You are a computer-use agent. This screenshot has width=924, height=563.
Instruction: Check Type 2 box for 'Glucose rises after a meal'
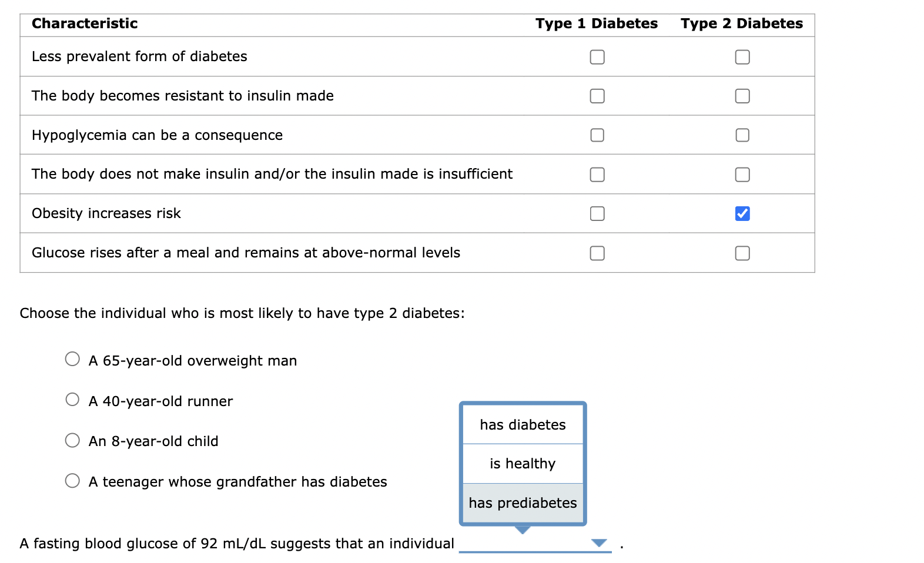coord(742,253)
